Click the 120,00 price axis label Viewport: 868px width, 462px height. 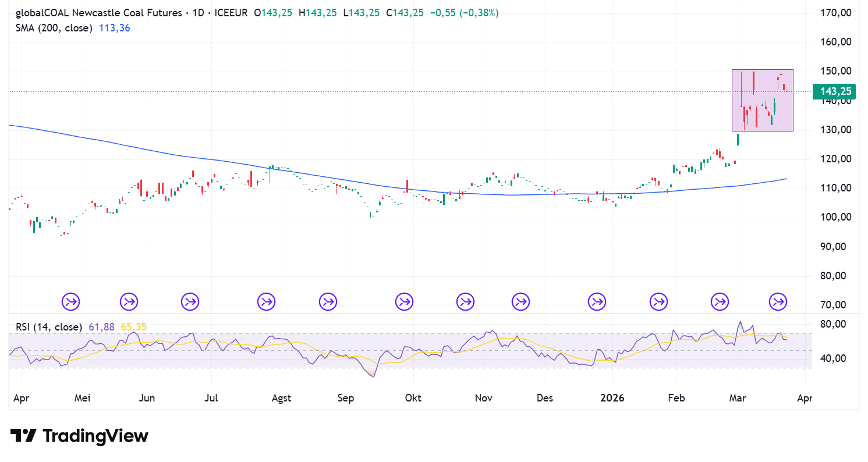pyautogui.click(x=835, y=159)
